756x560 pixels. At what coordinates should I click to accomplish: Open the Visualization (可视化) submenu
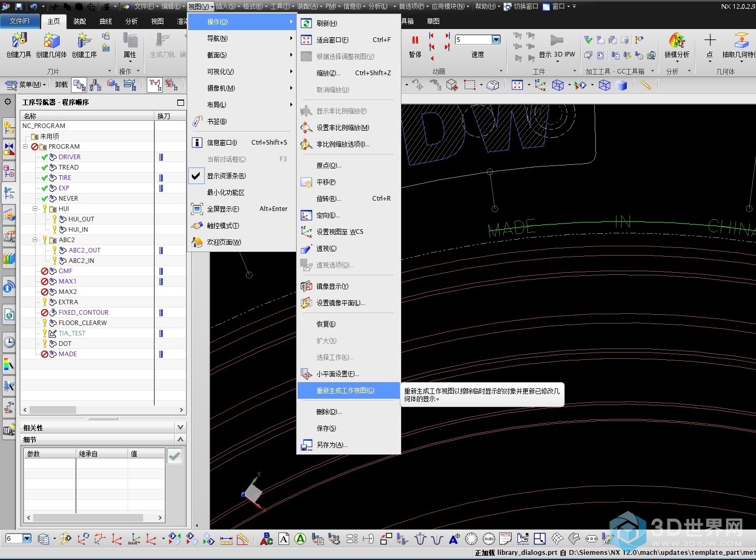tap(242, 72)
